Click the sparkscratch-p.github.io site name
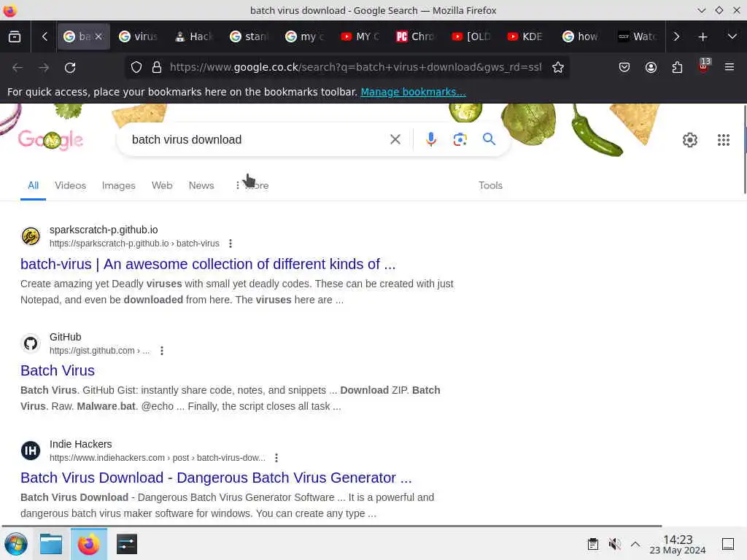The width and height of the screenshot is (747, 560). point(104,230)
